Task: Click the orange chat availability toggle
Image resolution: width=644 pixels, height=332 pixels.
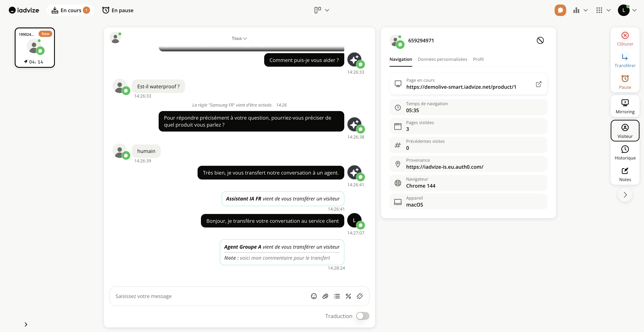Action: (560, 10)
